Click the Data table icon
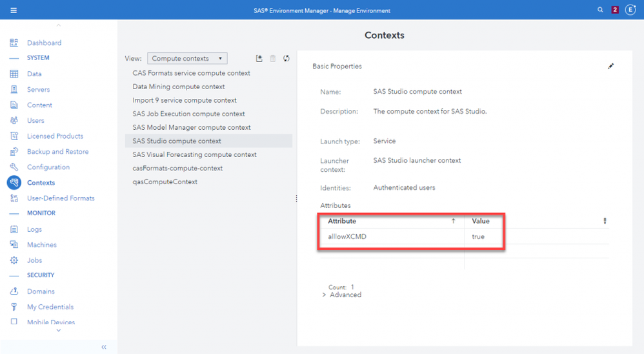Image resolution: width=644 pixels, height=354 pixels. coord(14,74)
